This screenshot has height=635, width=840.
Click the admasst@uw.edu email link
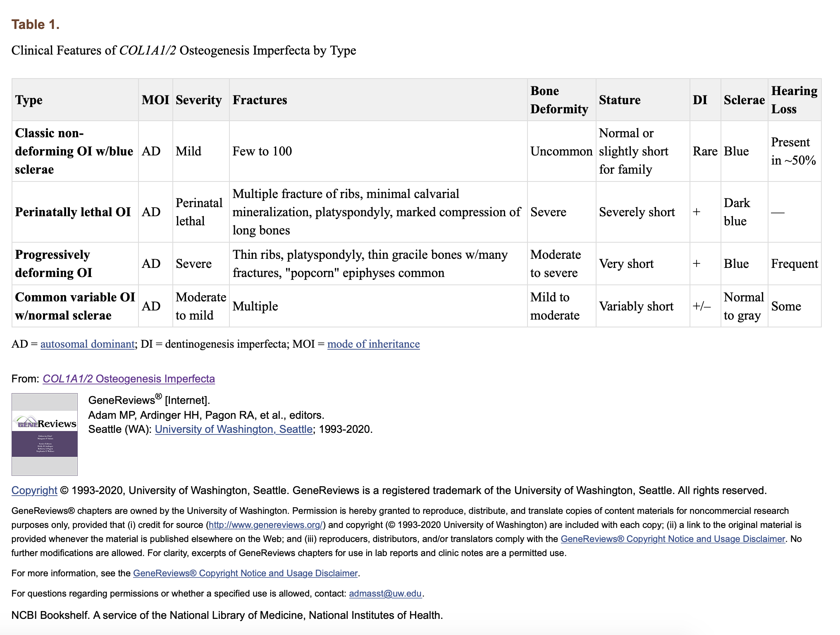click(x=385, y=594)
